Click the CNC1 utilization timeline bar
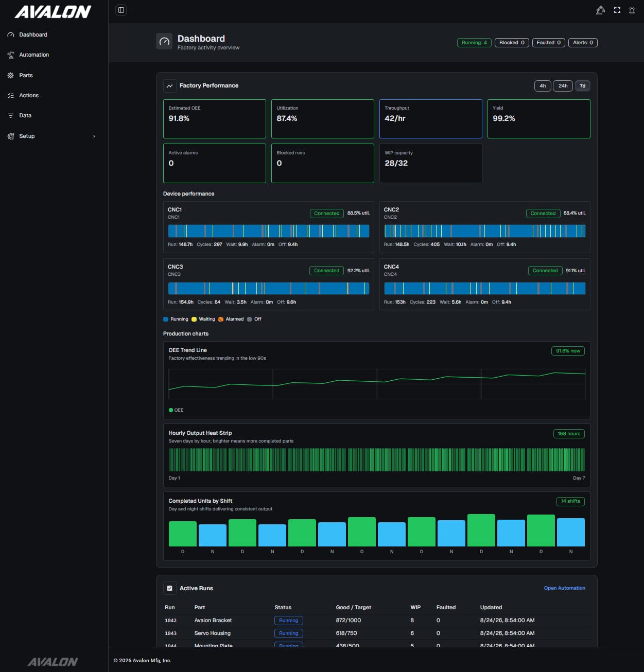Viewport: 644px width, 672px height. [x=269, y=231]
